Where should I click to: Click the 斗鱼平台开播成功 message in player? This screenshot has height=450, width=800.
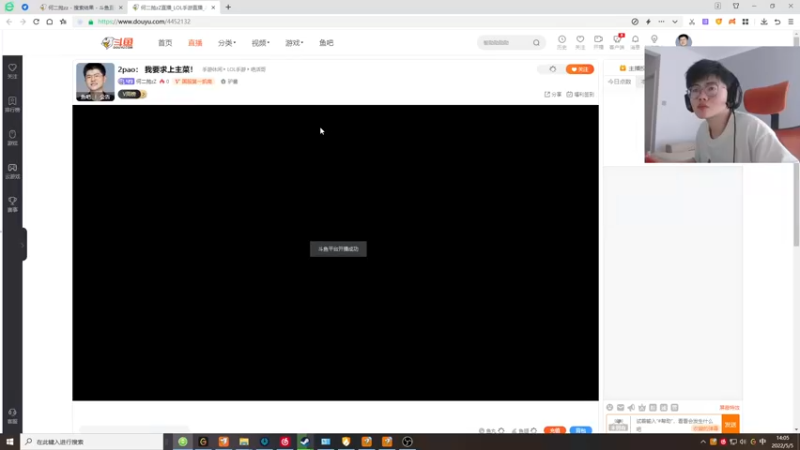tap(338, 249)
